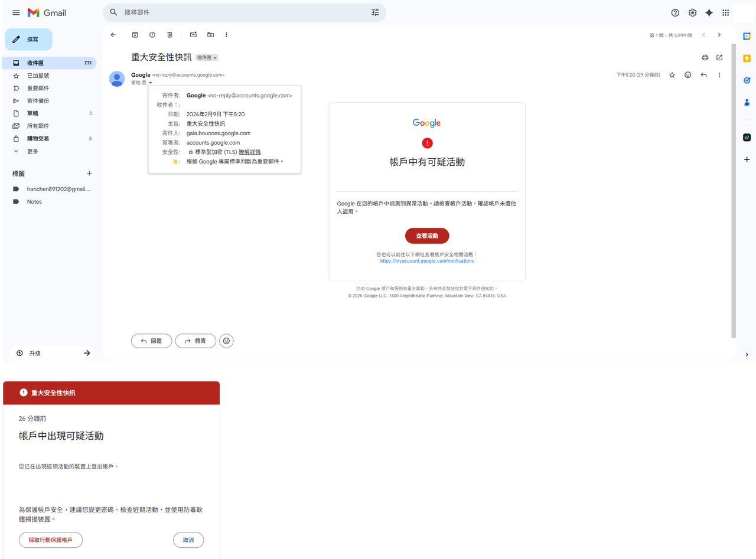The width and height of the screenshot is (756, 559).
Task: Open the main menu hamburger icon
Action: 16,12
